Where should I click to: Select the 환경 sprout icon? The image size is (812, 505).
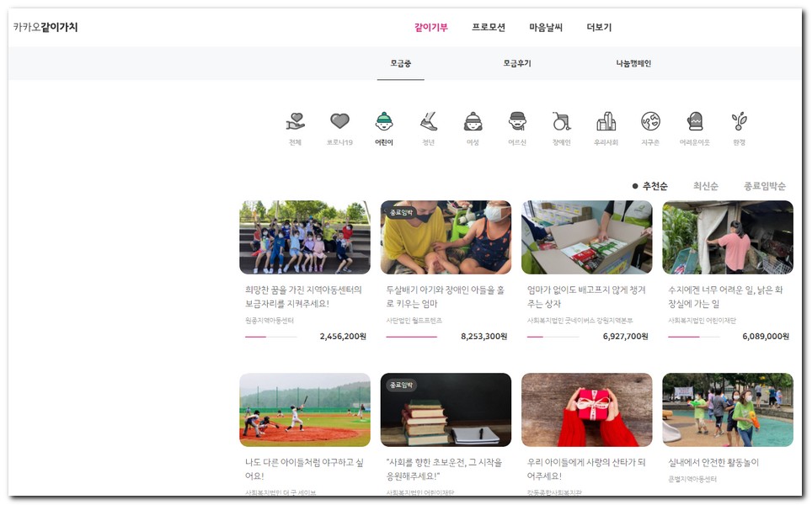point(739,122)
